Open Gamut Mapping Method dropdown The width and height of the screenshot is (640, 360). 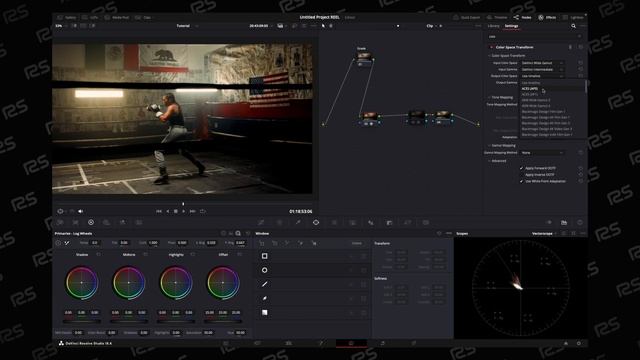click(x=542, y=153)
